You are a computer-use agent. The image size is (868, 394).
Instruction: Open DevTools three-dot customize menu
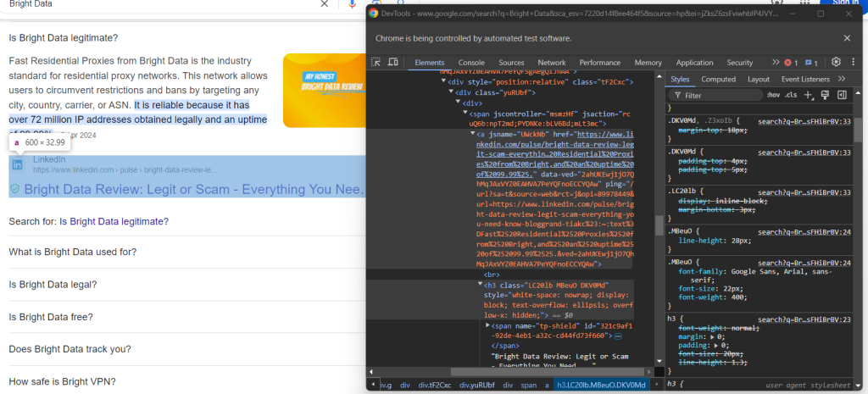click(x=852, y=63)
